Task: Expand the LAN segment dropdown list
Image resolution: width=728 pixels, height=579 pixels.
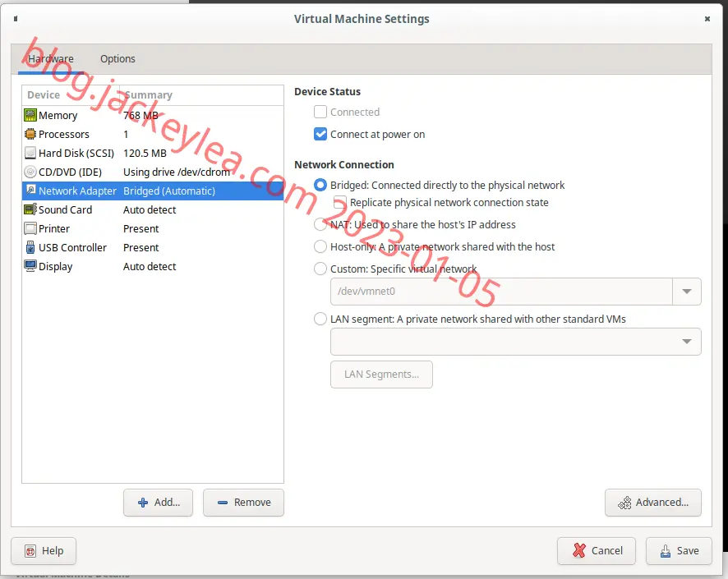Action: [515, 342]
